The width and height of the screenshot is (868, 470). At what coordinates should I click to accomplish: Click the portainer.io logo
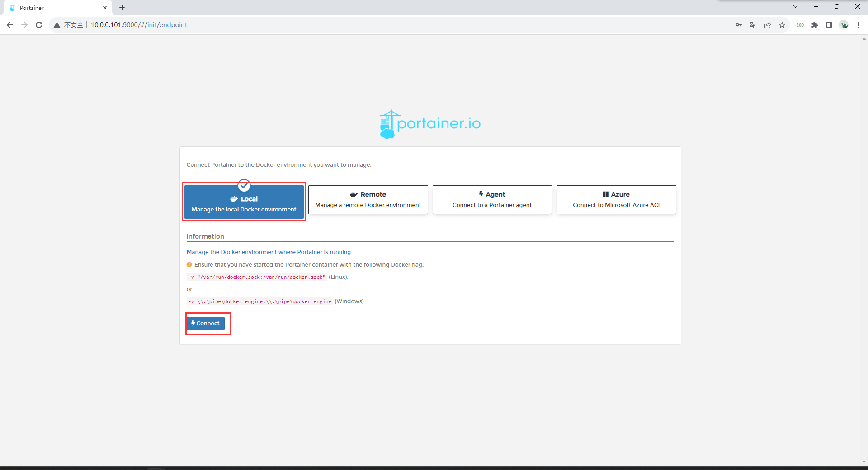[430, 124]
